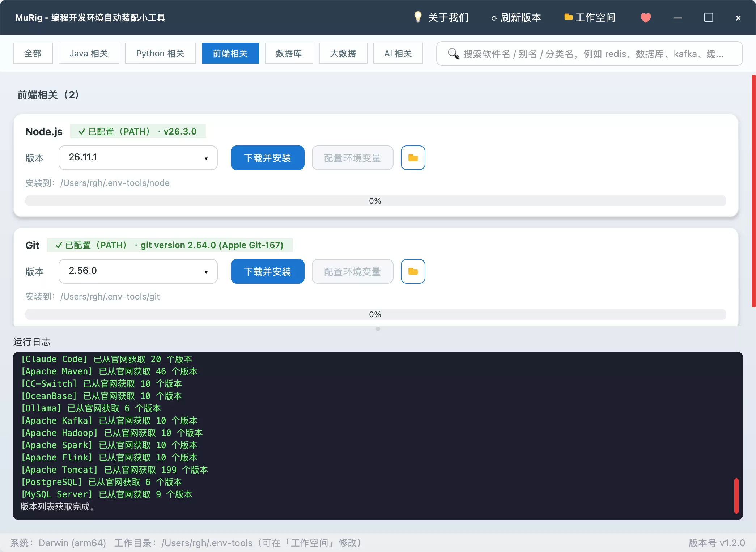Open the Git install folder icon
The image size is (756, 552).
413,271
